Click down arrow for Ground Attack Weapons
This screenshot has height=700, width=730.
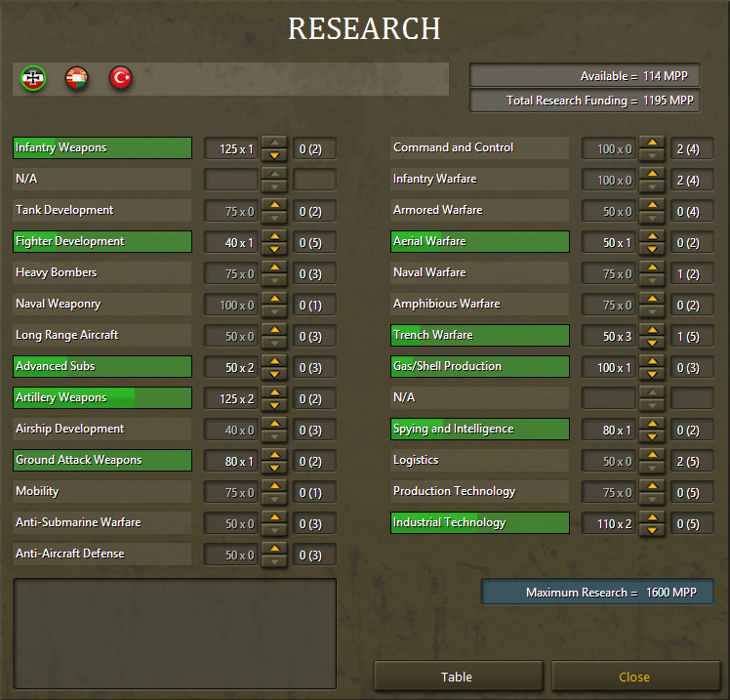pyautogui.click(x=274, y=468)
